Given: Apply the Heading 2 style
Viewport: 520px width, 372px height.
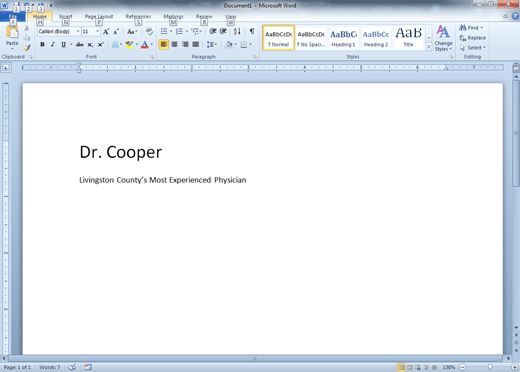Looking at the screenshot, I should pyautogui.click(x=376, y=38).
